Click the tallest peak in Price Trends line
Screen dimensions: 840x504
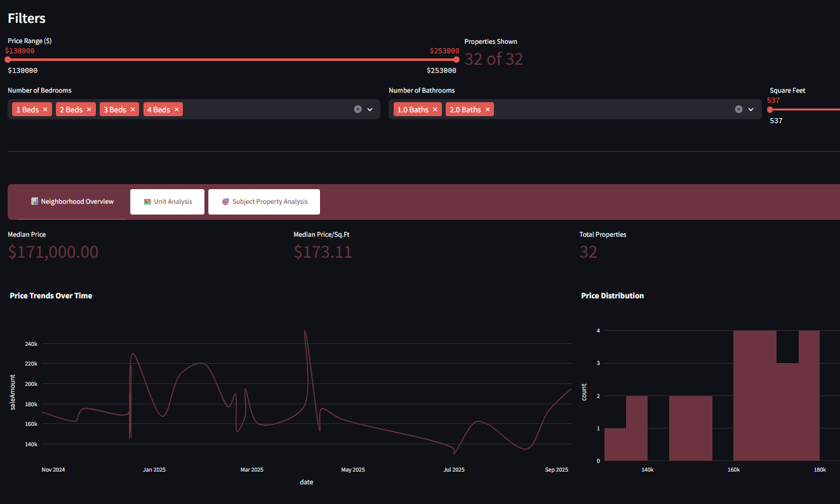pos(305,331)
